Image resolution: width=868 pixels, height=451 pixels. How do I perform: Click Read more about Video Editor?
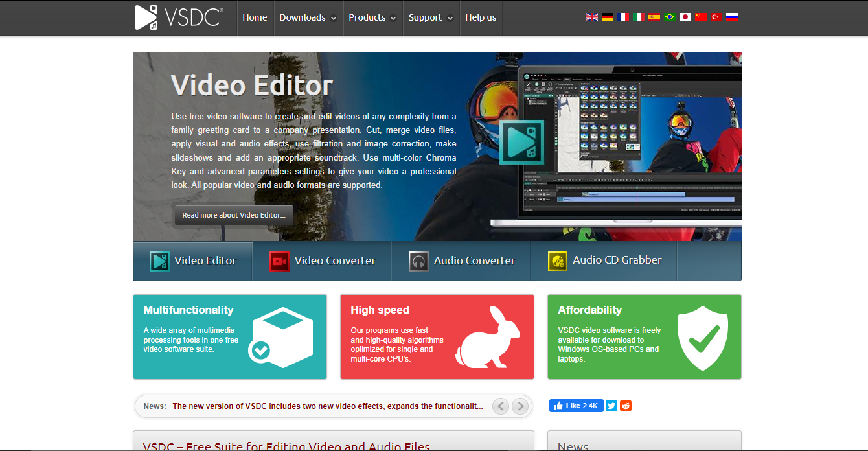(234, 215)
